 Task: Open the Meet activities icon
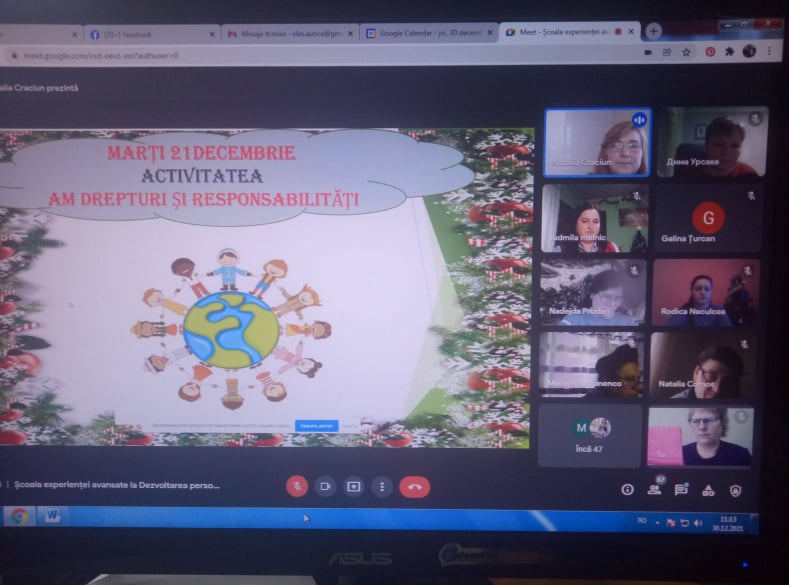coord(708,490)
